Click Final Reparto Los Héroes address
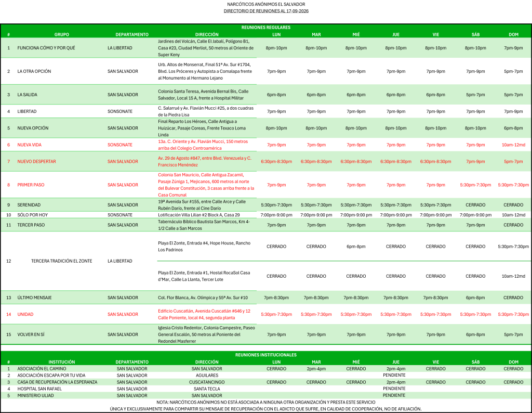532x413 pixels. pyautogui.click(x=202, y=128)
